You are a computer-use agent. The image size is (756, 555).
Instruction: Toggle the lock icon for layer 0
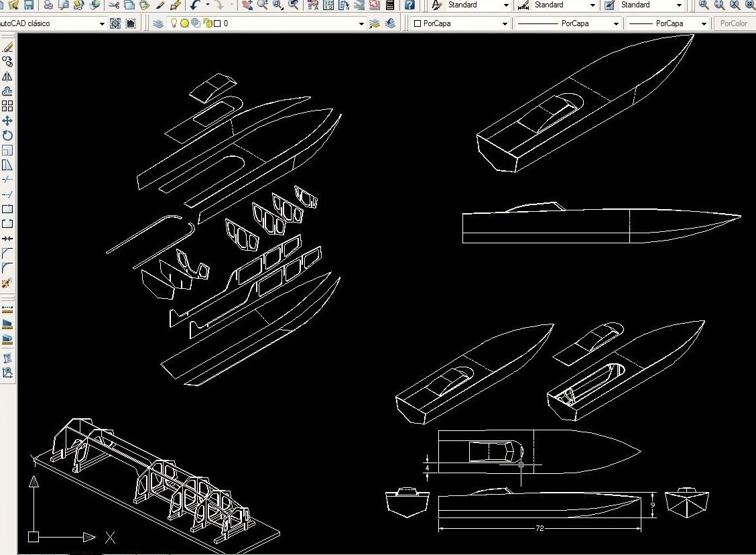tap(206, 23)
